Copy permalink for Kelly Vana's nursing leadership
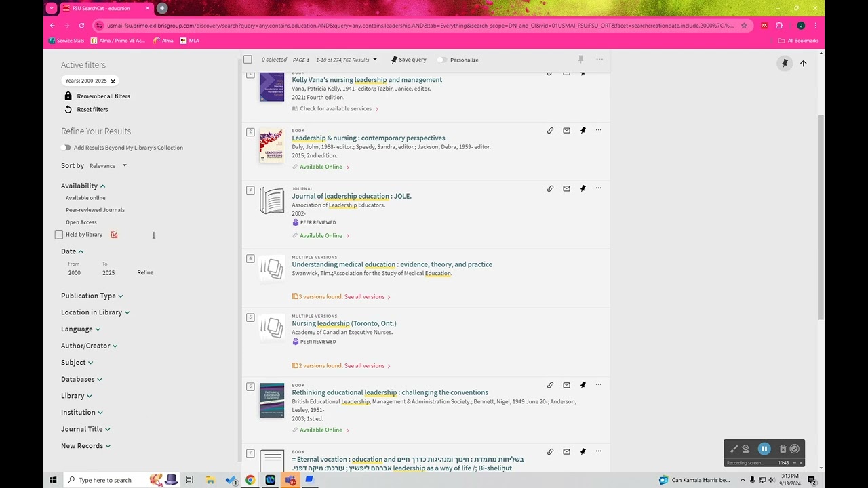 click(550, 73)
